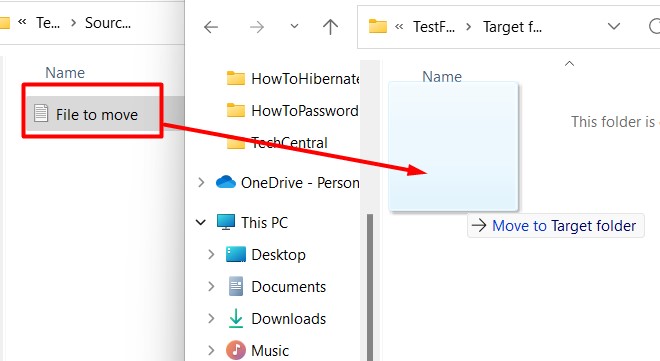Viewport: 660px width, 361px height.
Task: Open Downloads in navigation pane
Action: click(x=289, y=319)
